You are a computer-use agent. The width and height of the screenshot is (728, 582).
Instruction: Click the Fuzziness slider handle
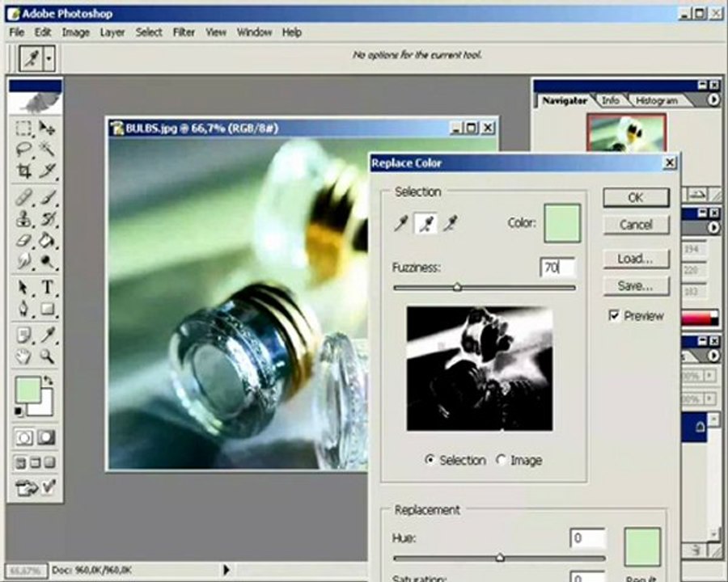[x=457, y=287]
